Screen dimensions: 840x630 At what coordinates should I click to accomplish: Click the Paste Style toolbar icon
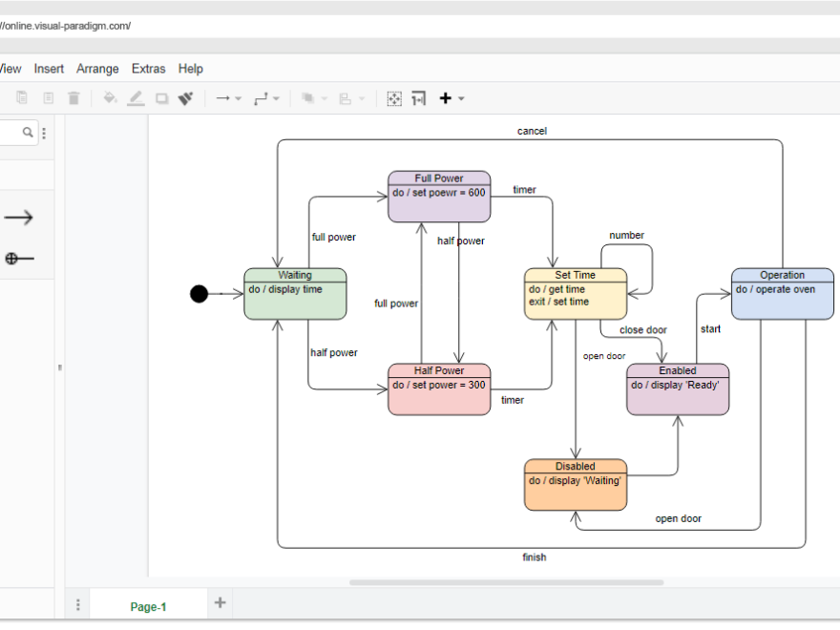click(48, 97)
